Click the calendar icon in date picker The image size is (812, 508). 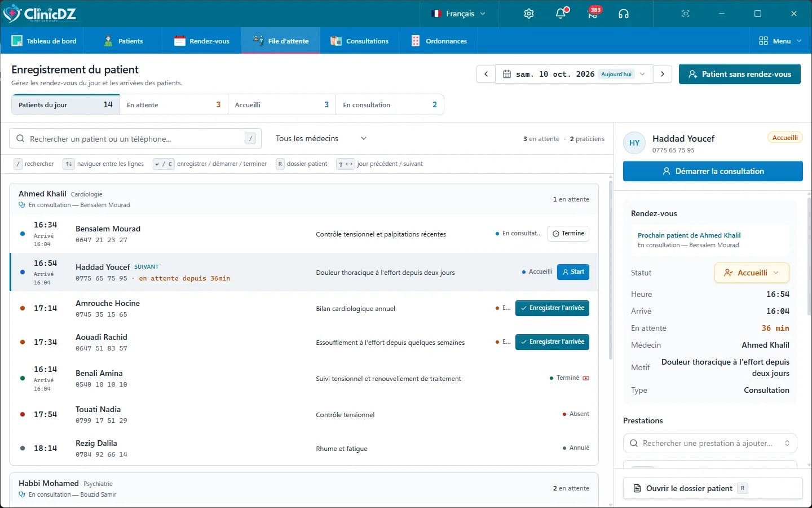tap(507, 74)
